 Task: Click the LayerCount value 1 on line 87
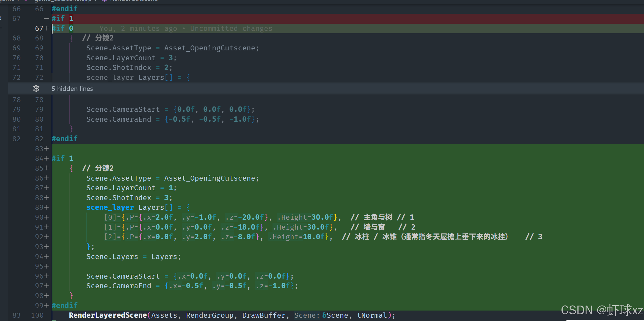[170, 188]
